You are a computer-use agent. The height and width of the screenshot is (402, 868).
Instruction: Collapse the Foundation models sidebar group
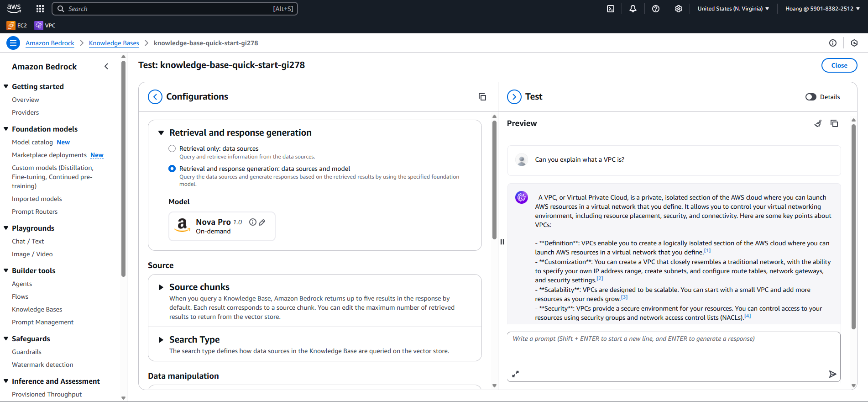pyautogui.click(x=6, y=129)
